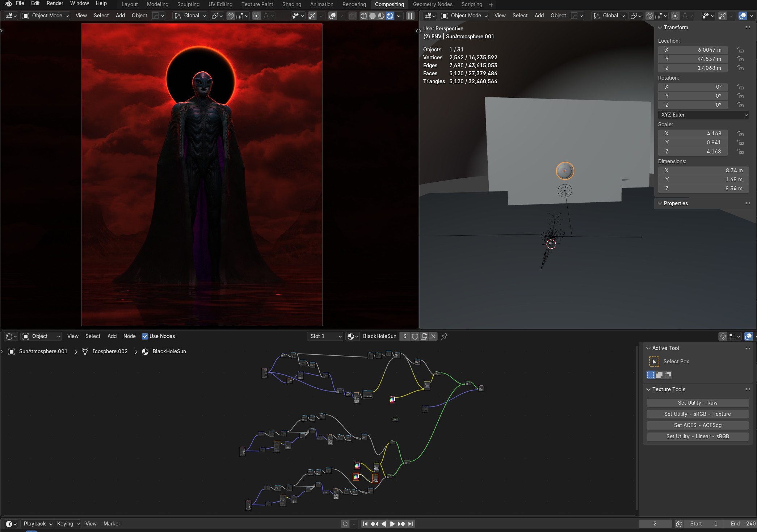Screen dimensions: 757x532
Task: Toggle fake user shield for BlackHoleSun
Action: coord(415,336)
